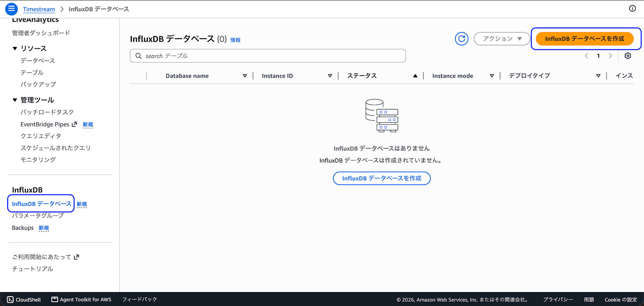Select InfluxDB データベース in sidebar
Screen dimensions: 644x306
click(42, 204)
